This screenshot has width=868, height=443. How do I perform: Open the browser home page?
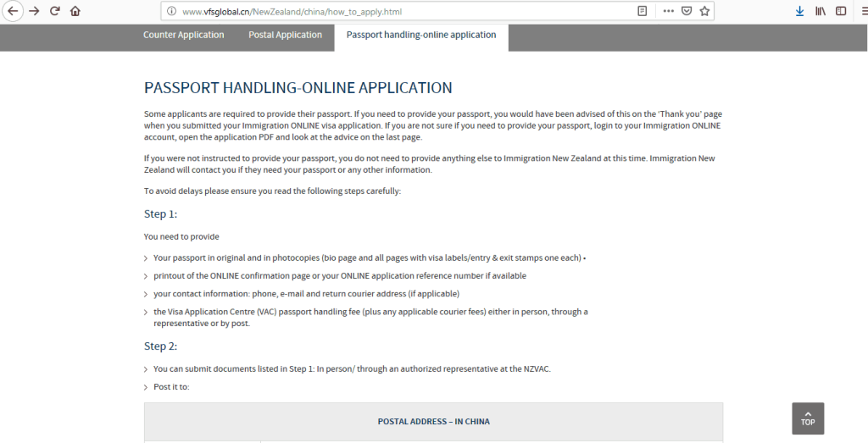[75, 11]
